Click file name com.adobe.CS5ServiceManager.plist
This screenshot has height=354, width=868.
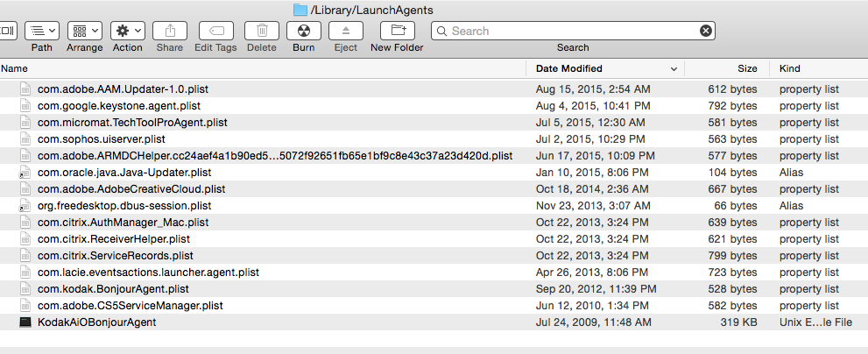(x=131, y=305)
